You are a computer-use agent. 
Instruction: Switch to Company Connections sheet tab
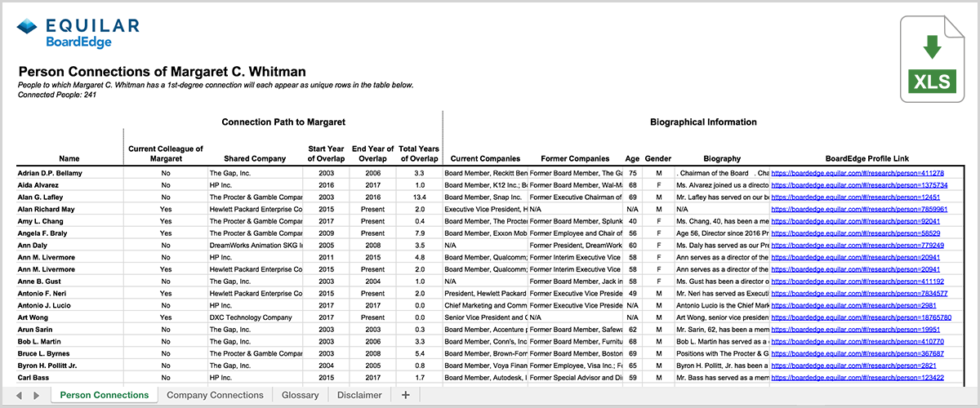pos(215,395)
